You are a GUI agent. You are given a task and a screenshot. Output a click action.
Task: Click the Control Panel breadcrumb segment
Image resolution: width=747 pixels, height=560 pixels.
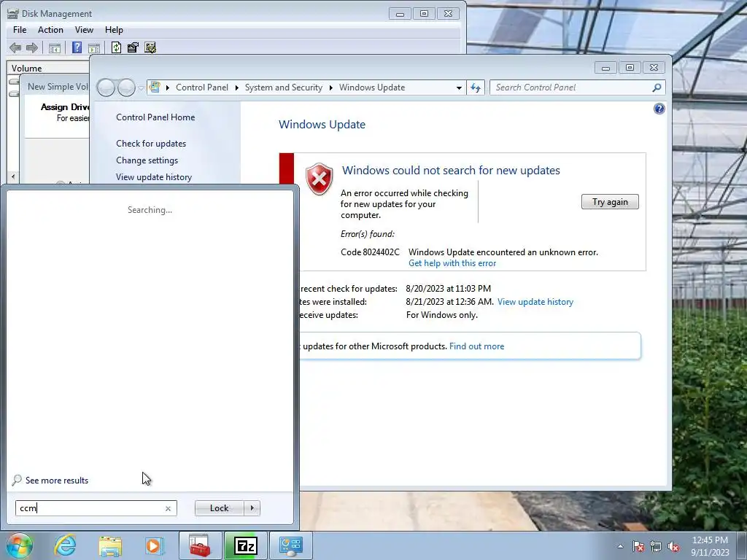[202, 87]
